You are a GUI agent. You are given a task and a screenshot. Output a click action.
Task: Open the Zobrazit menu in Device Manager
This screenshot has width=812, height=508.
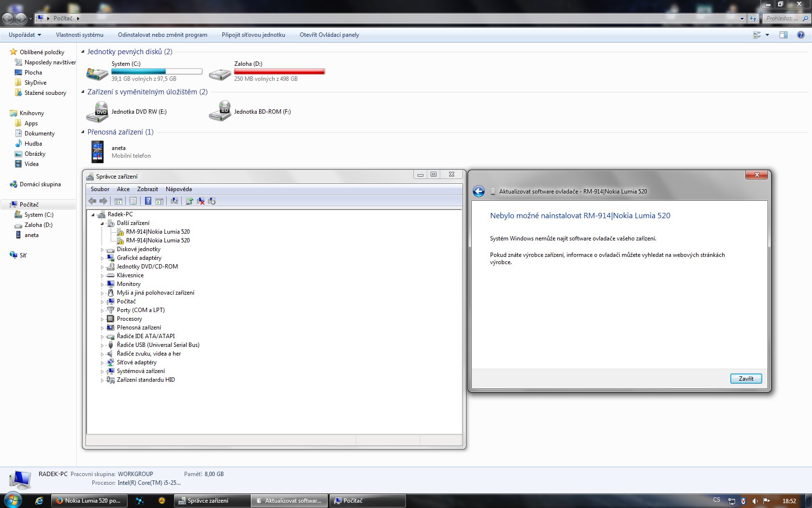(x=147, y=189)
